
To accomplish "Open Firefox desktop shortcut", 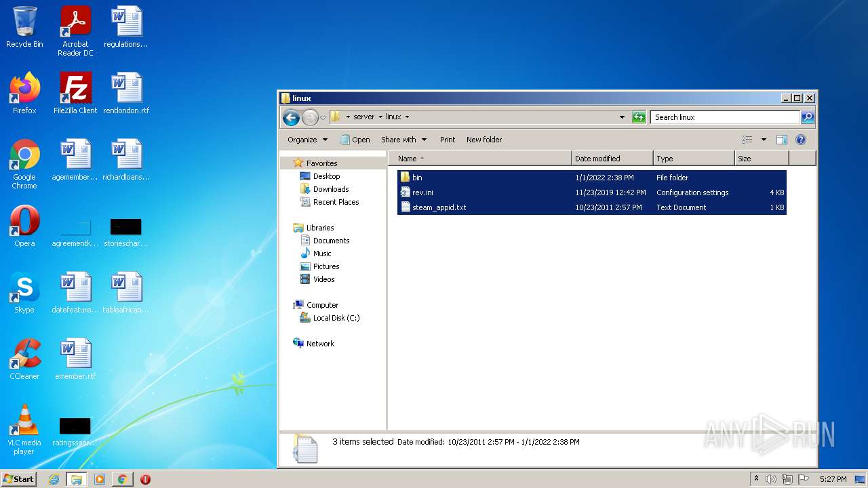I will click(24, 93).
